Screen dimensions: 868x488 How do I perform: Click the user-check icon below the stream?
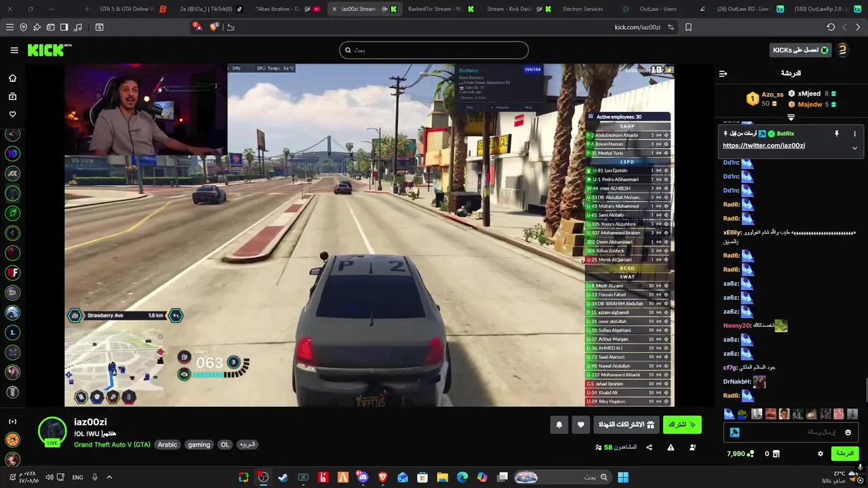pyautogui.click(x=692, y=447)
